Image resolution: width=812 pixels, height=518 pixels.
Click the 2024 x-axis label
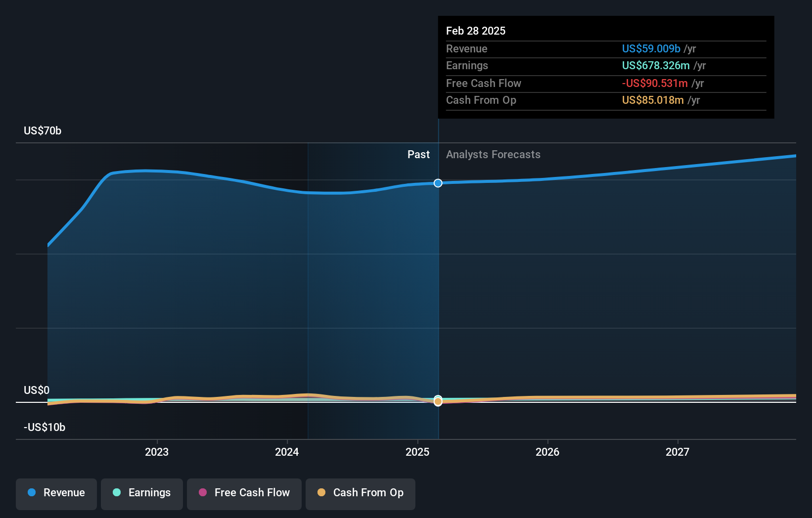pyautogui.click(x=287, y=452)
